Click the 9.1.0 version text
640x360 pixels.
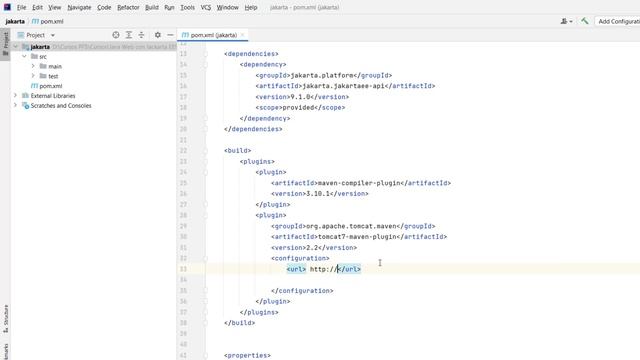pos(300,97)
